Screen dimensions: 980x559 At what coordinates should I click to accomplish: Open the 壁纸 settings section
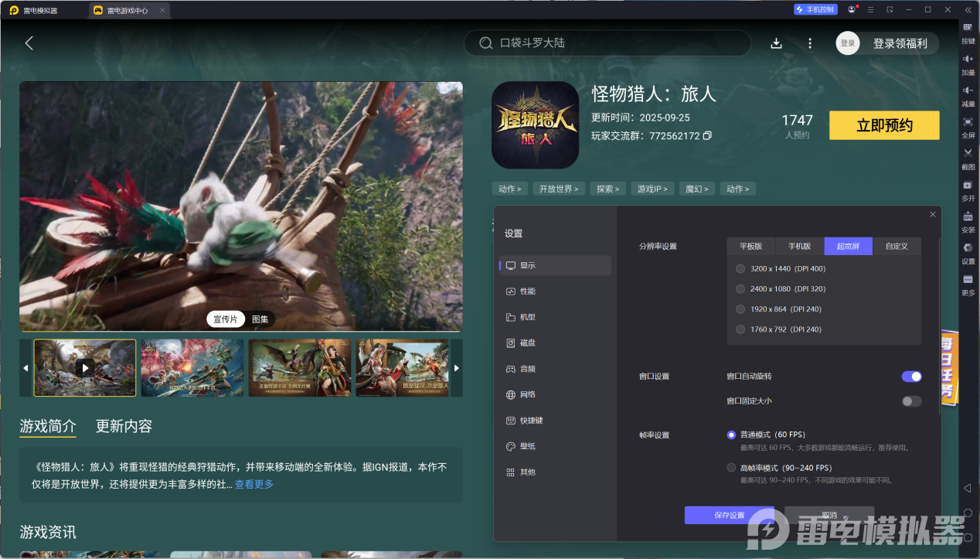point(555,446)
